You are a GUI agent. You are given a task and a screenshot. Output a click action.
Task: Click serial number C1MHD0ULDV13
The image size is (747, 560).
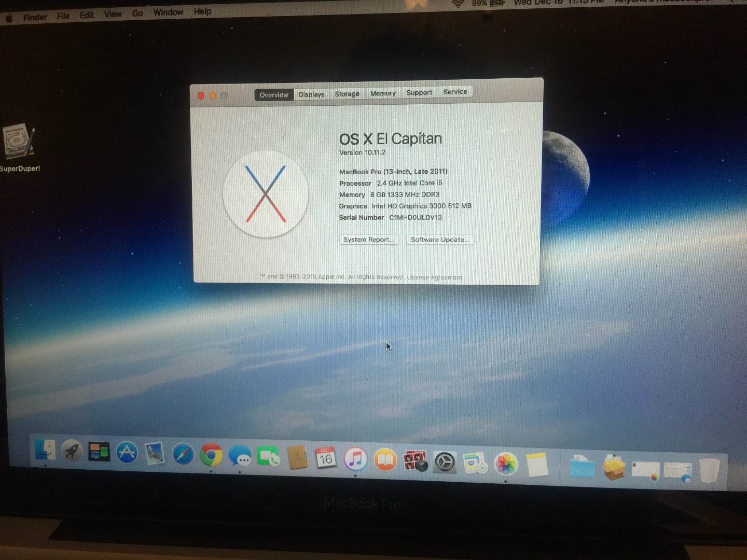pos(416,217)
